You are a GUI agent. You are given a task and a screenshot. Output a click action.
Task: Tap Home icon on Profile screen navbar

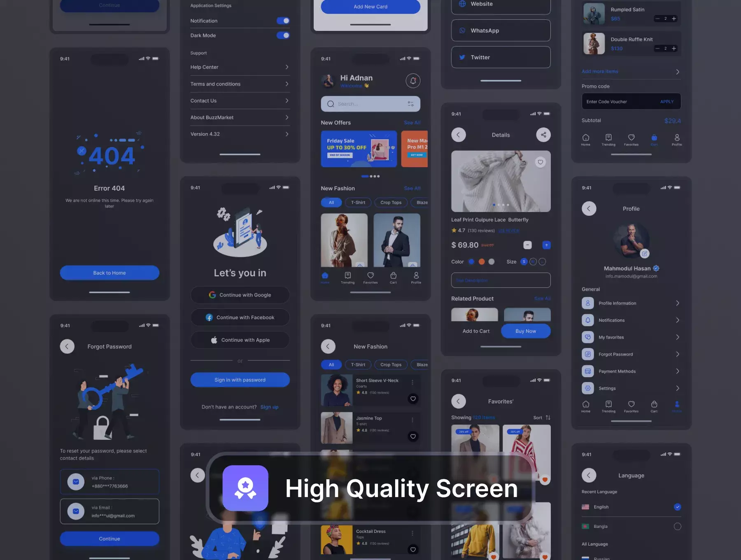pos(585,406)
